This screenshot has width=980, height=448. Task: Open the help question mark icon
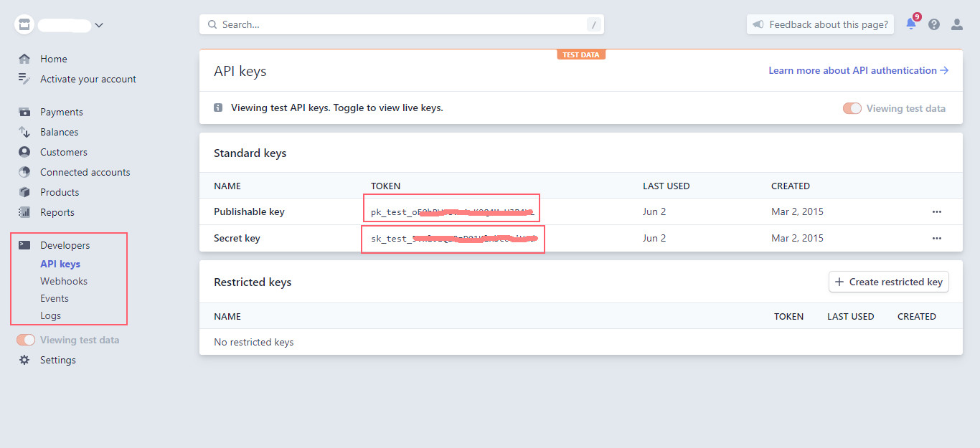coord(934,24)
